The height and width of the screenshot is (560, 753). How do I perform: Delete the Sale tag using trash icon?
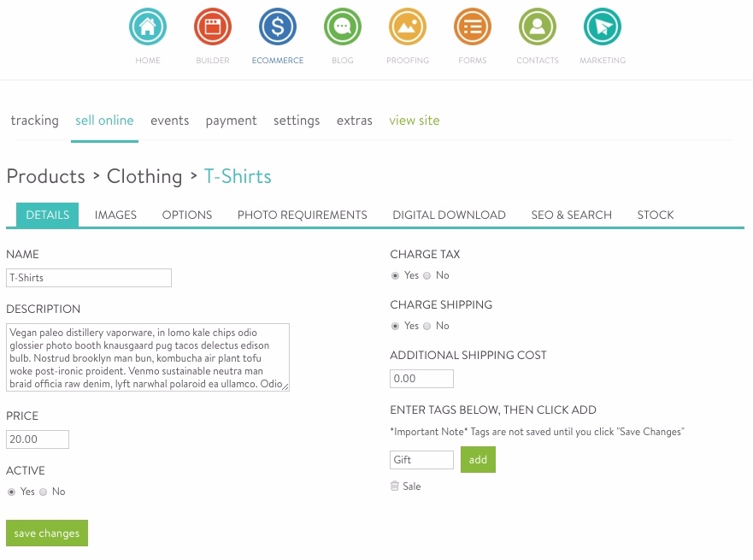coord(396,486)
